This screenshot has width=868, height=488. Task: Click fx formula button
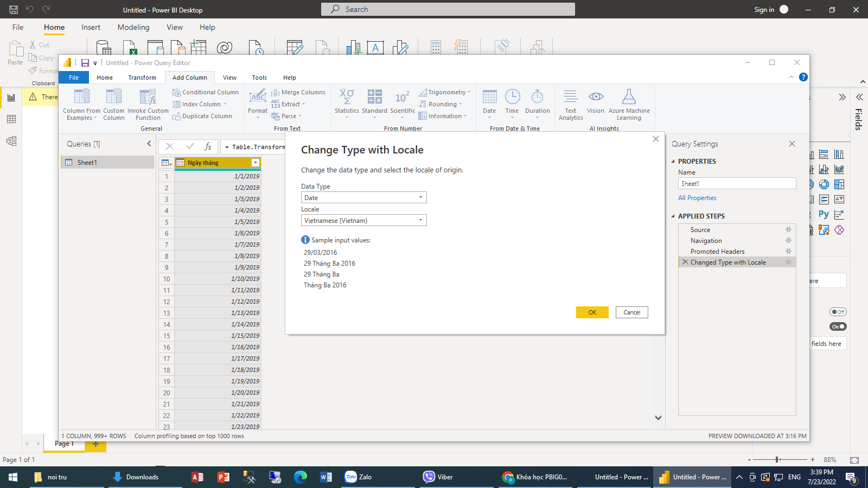pyautogui.click(x=208, y=146)
